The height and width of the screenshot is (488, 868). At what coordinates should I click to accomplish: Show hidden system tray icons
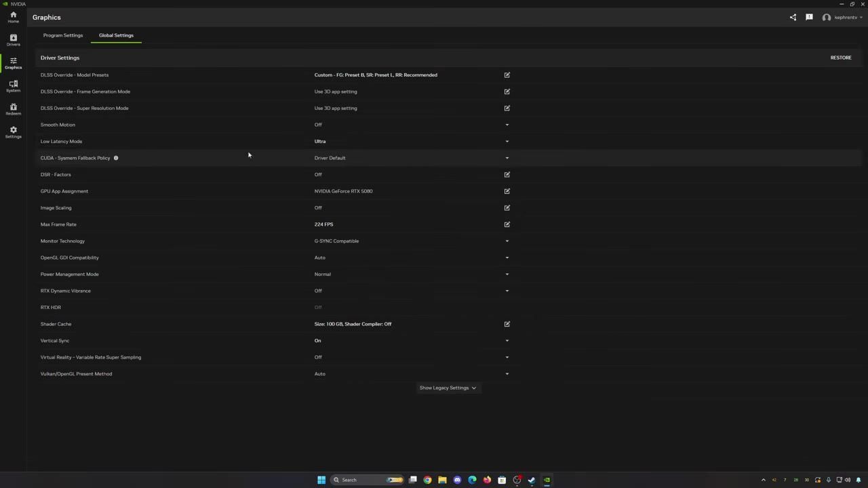[x=764, y=480]
